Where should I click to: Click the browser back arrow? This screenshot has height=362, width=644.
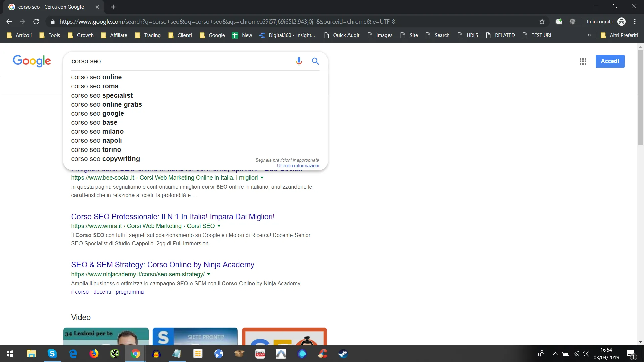9,22
